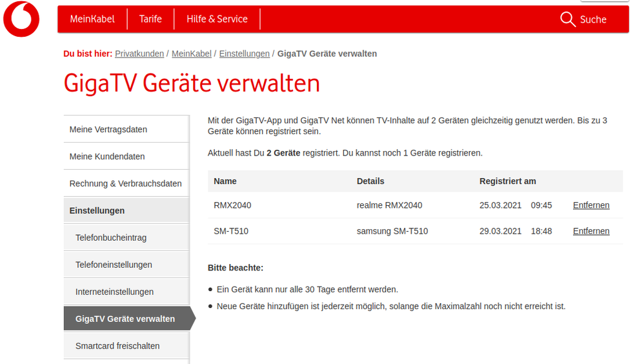
Task: Click the 25.03.2021 registration date
Action: [x=500, y=205]
